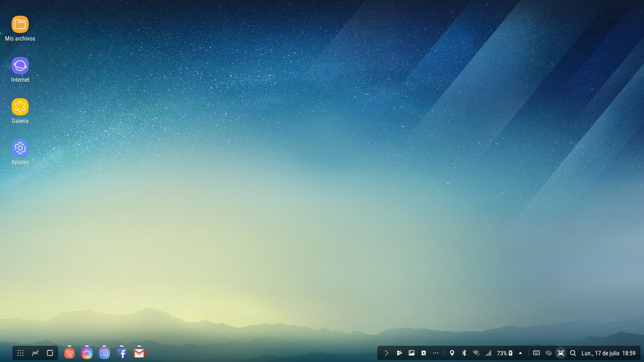Open the Mis archivos desktop icon
This screenshot has height=362, width=644.
[x=20, y=28]
